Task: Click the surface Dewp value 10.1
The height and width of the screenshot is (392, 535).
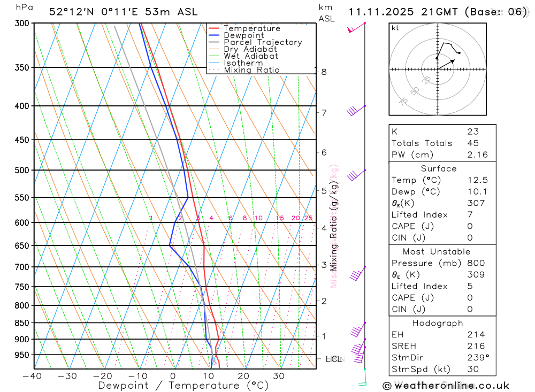Action: tap(477, 192)
